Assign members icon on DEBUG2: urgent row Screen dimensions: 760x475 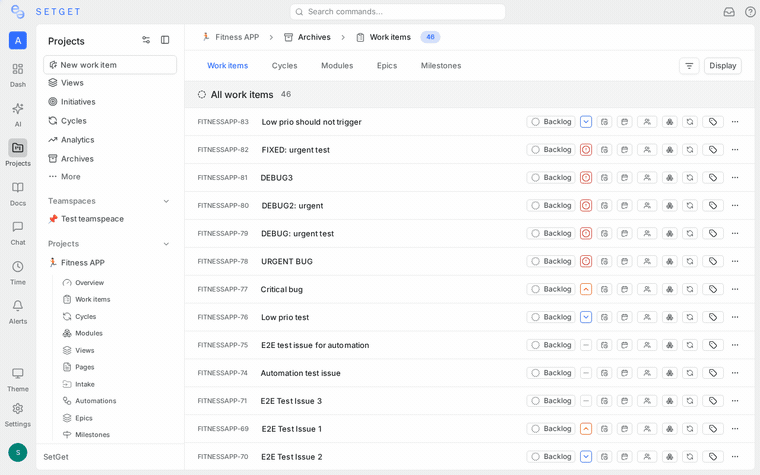pyautogui.click(x=647, y=206)
